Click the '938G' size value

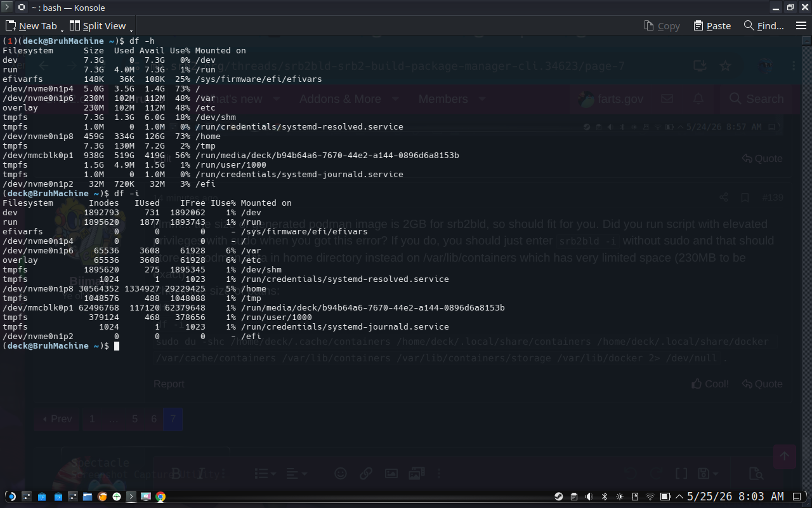[94, 156]
